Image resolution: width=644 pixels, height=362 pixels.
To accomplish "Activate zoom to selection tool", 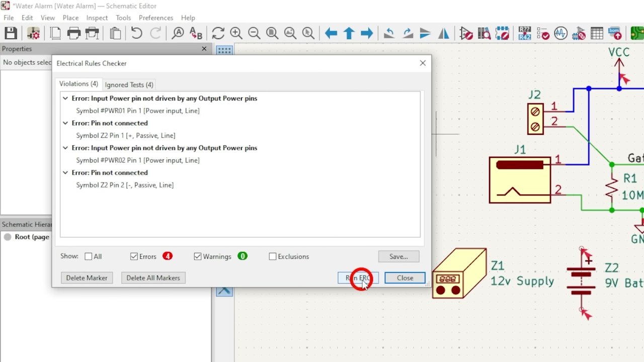I will (308, 33).
